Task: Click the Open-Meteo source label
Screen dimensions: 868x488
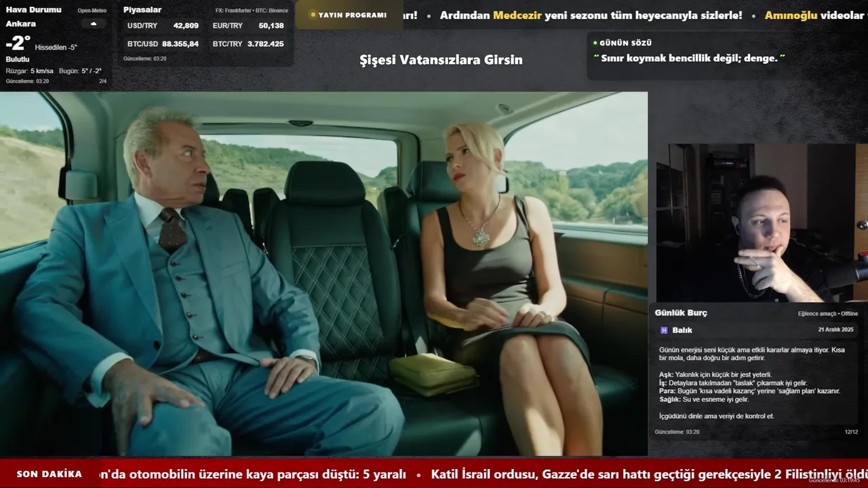Action: click(x=92, y=11)
